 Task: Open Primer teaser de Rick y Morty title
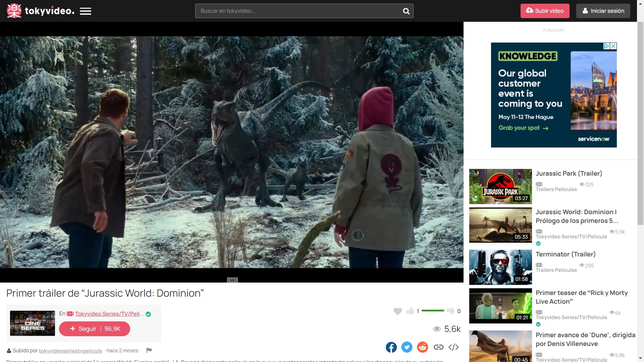click(581, 297)
